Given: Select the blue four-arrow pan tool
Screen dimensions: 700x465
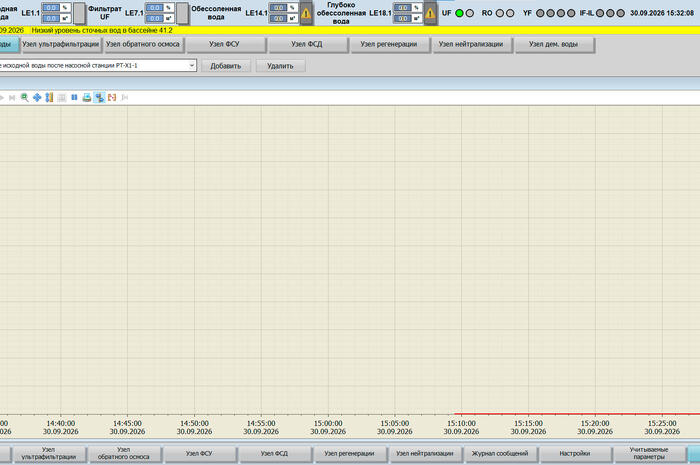Looking at the screenshot, I should [x=37, y=98].
